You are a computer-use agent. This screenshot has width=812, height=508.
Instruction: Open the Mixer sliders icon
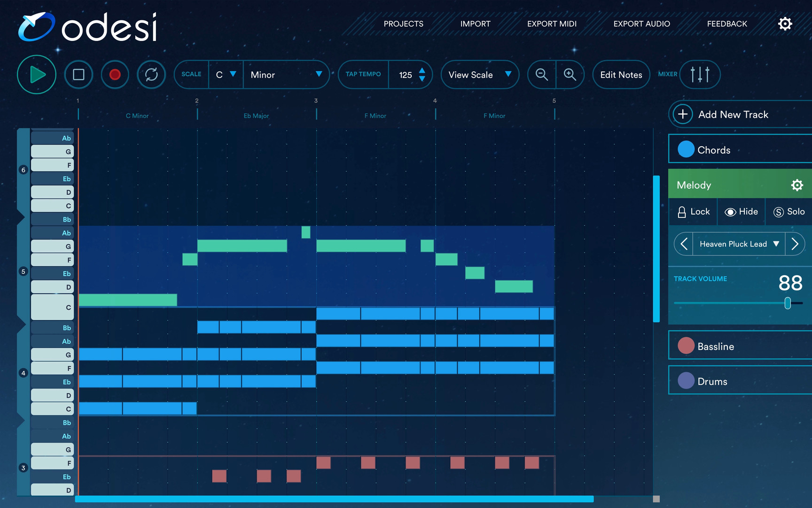pyautogui.click(x=700, y=74)
